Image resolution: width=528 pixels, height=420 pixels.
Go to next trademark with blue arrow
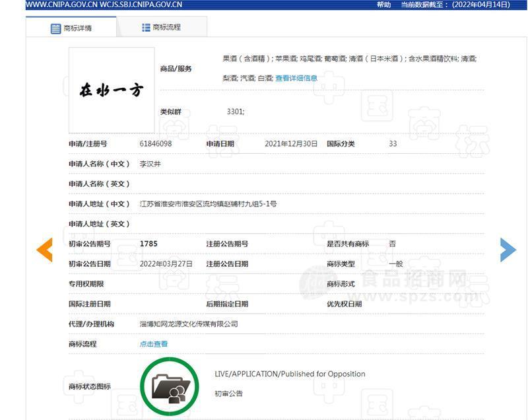(508, 250)
